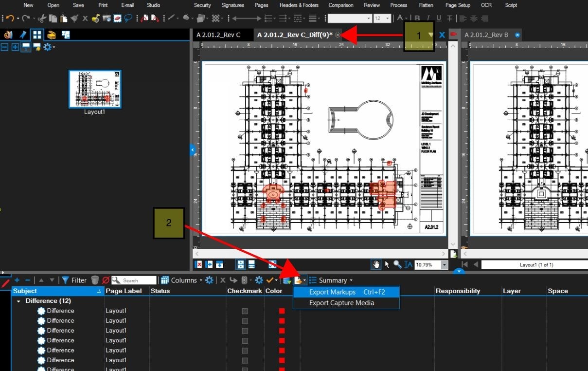The image size is (588, 371).
Task: Select the Pan tool in the navigation bar
Action: pyautogui.click(x=376, y=264)
